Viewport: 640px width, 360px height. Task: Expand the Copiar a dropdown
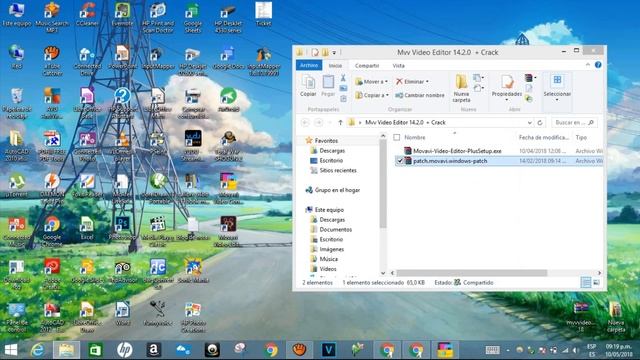pyautogui.click(x=387, y=95)
